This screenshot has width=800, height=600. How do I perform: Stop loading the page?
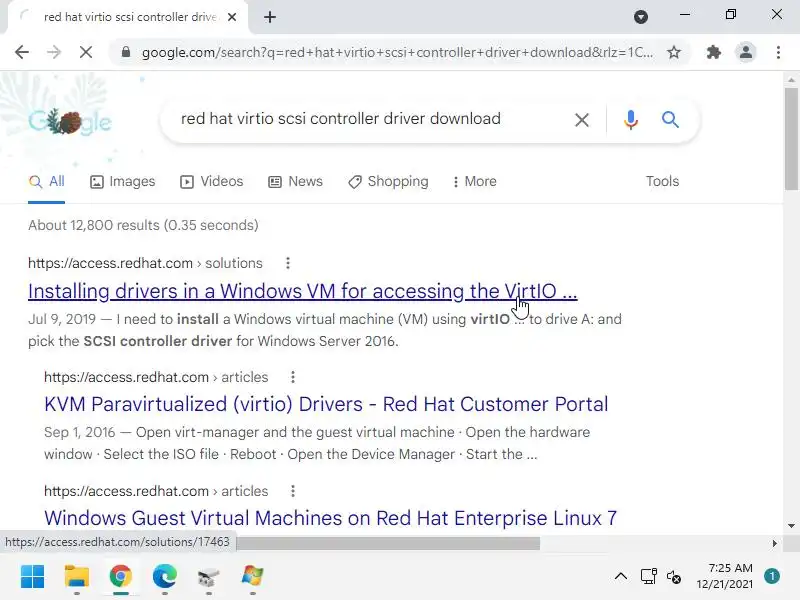coord(86,52)
